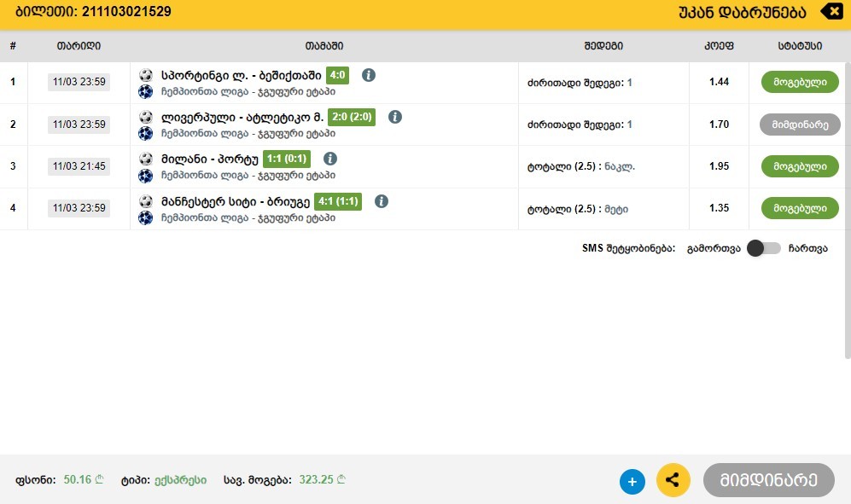
Task: Click odds value 1.70
Action: pos(719,125)
